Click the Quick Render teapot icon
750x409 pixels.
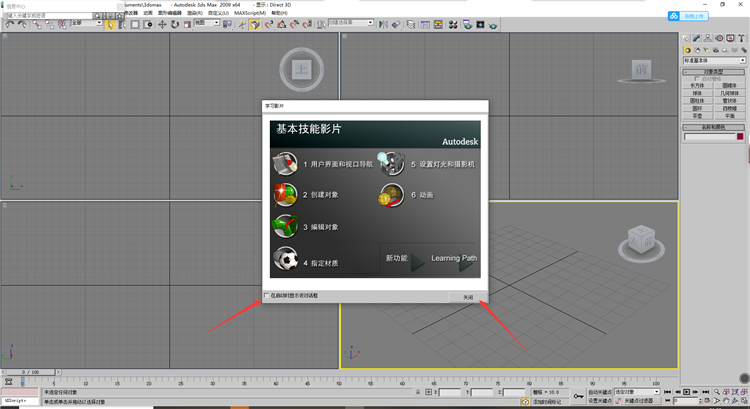(493, 25)
